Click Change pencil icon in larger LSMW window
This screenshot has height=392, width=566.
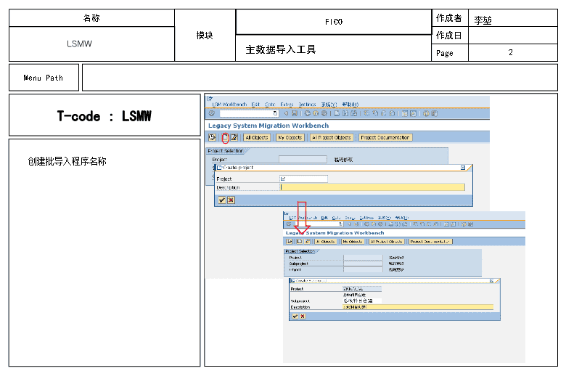click(x=234, y=137)
